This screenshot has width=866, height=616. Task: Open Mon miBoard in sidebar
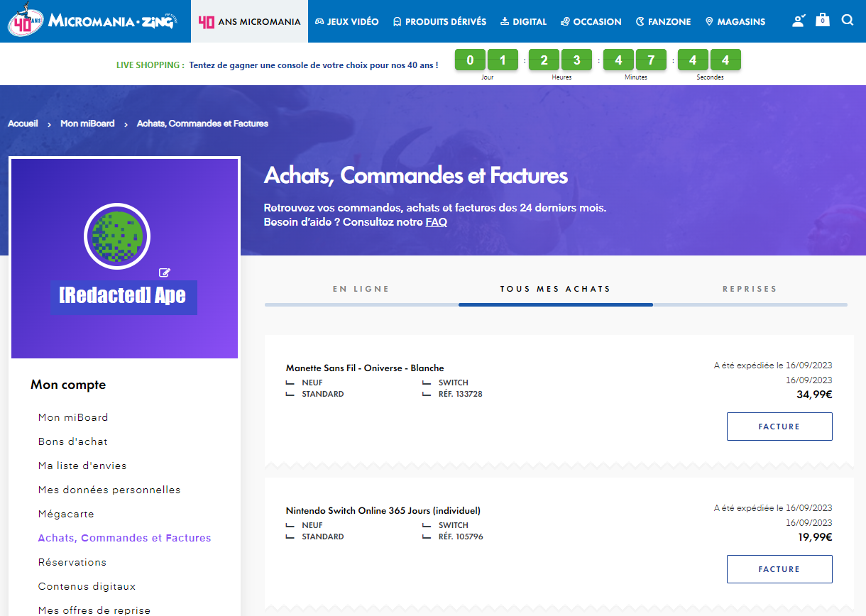pyautogui.click(x=73, y=417)
